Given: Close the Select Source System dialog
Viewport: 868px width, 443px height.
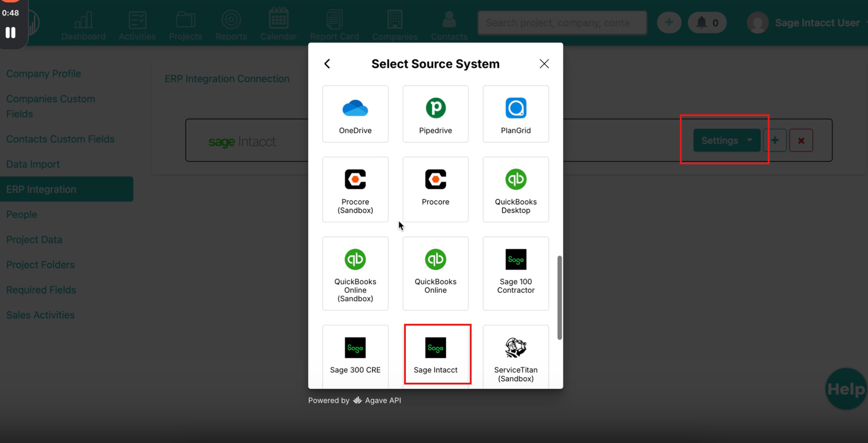Looking at the screenshot, I should 544,64.
